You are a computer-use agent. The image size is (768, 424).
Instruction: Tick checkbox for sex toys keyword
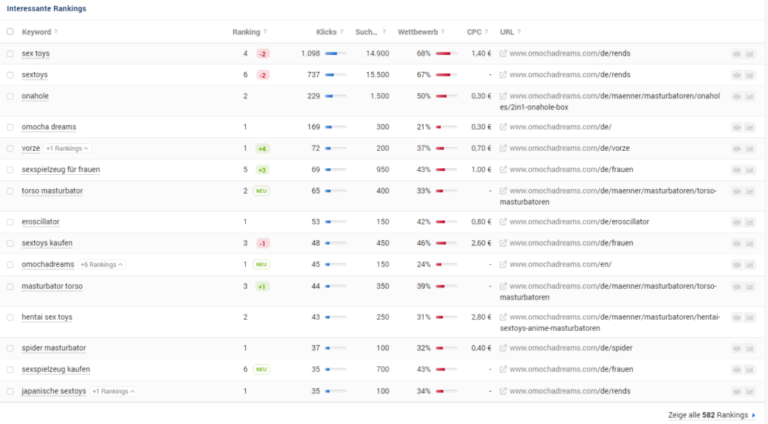point(10,53)
